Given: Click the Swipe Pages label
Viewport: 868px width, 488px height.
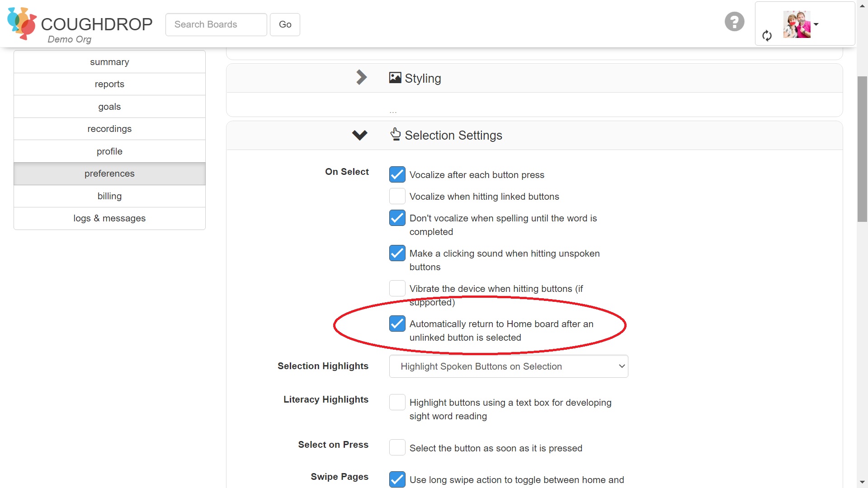Looking at the screenshot, I should point(340,477).
